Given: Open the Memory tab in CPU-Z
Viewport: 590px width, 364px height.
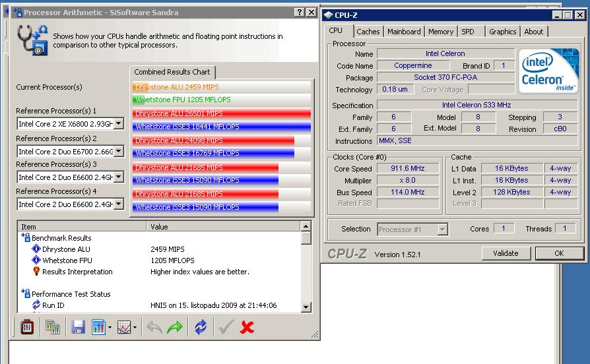Looking at the screenshot, I should pyautogui.click(x=440, y=32).
